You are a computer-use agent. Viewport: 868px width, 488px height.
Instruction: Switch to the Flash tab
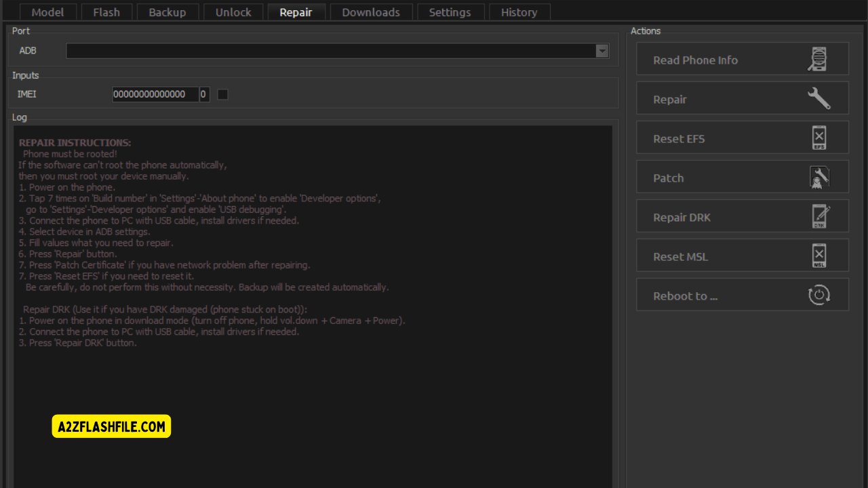pyautogui.click(x=106, y=12)
